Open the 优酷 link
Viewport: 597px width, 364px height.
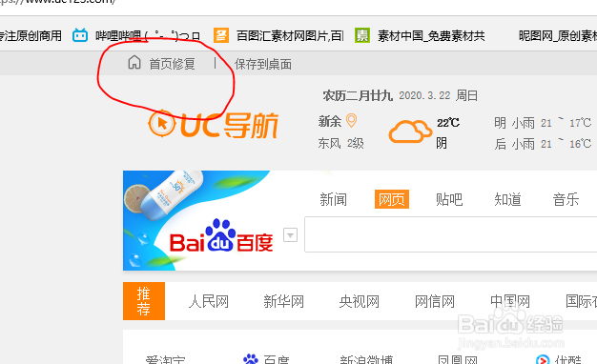tap(568, 359)
